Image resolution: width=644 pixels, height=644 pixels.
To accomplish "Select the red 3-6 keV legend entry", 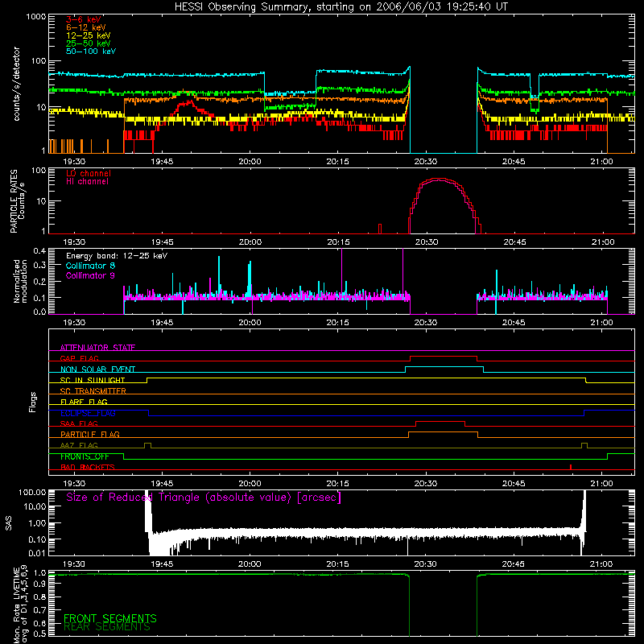I will 84,19.
